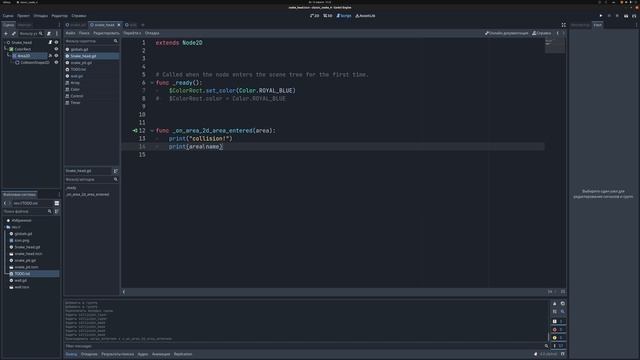Image resolution: width=640 pixels, height=360 pixels.
Task: Add a new node in Scene dock
Action: 6,33
